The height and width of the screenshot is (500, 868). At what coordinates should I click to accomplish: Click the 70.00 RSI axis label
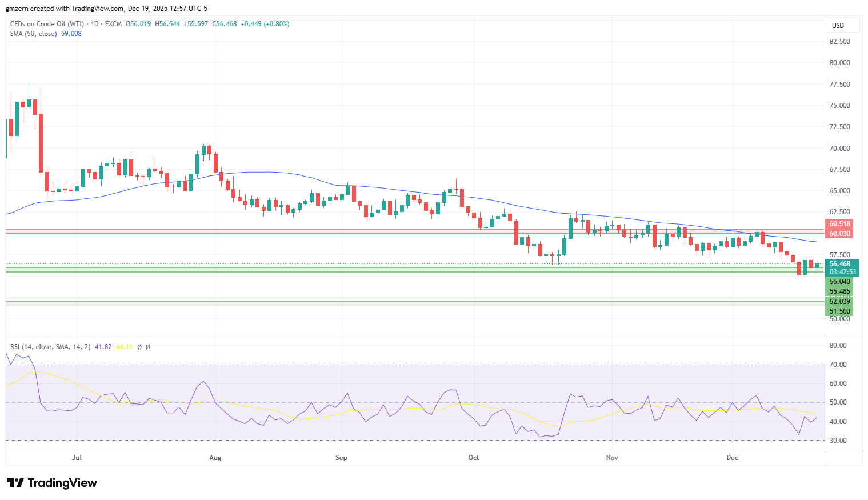click(838, 365)
